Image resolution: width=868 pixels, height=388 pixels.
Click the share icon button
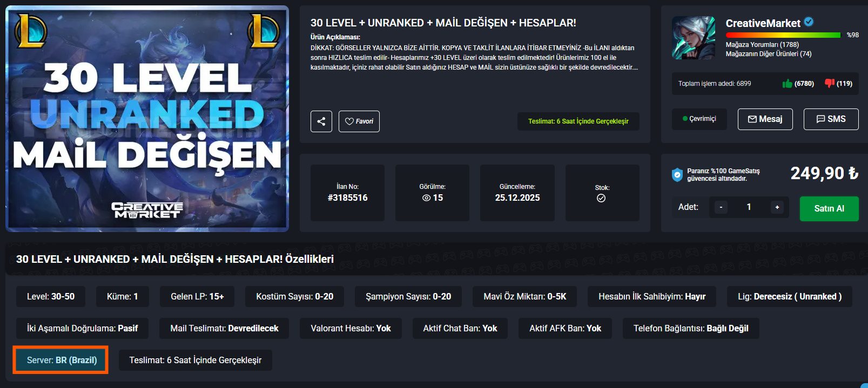coord(321,121)
